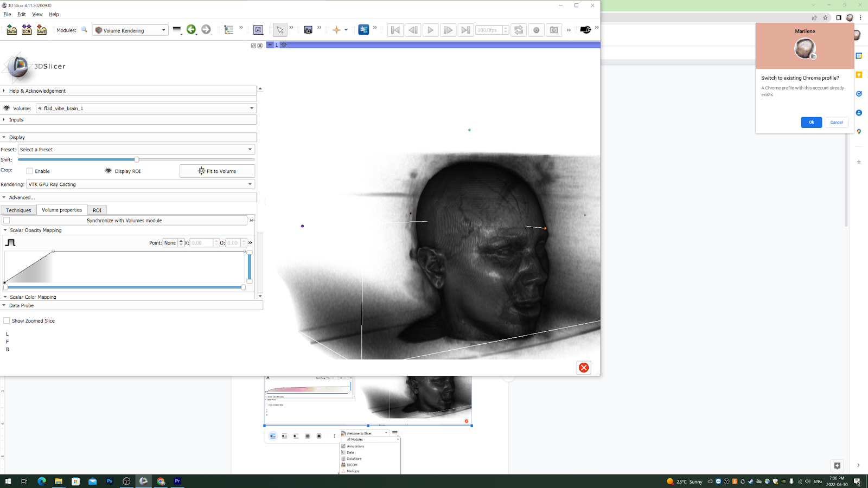
Task: Click the Fit to Volume button
Action: 217,171
